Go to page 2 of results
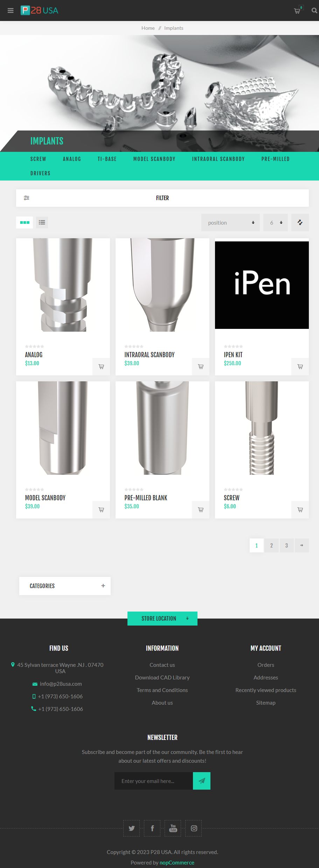319x868 pixels. [x=271, y=545]
